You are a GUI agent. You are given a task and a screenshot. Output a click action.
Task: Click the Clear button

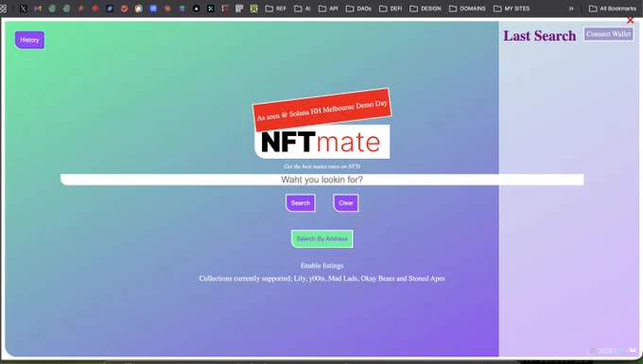pos(346,203)
